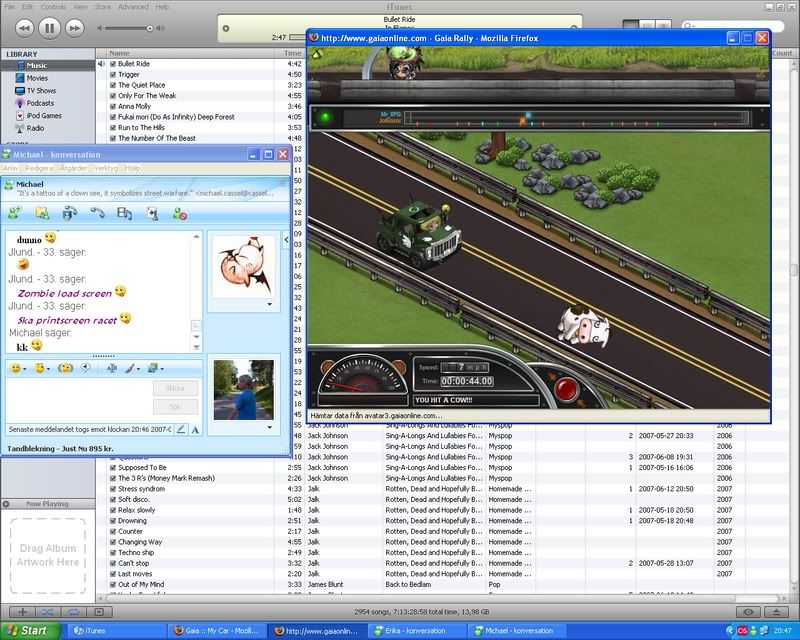Open Radio in the iTunes library

[35, 128]
